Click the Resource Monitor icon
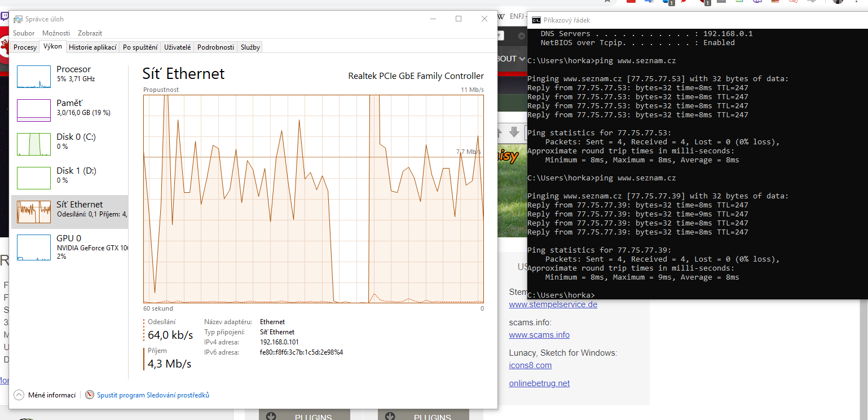The height and width of the screenshot is (420, 868). click(90, 395)
